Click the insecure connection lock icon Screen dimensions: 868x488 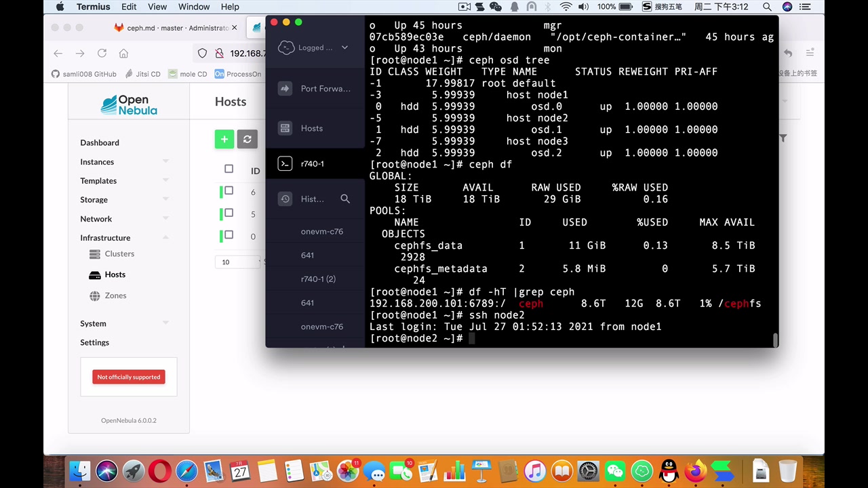click(x=219, y=54)
